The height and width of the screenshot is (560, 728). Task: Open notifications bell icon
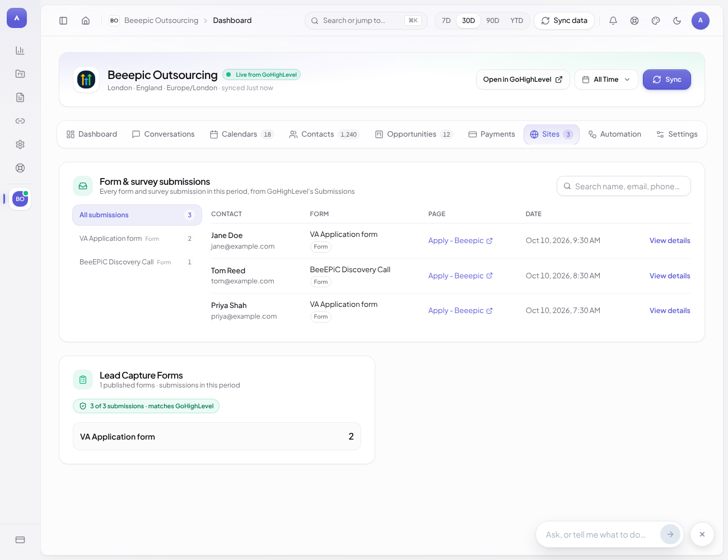click(x=613, y=21)
